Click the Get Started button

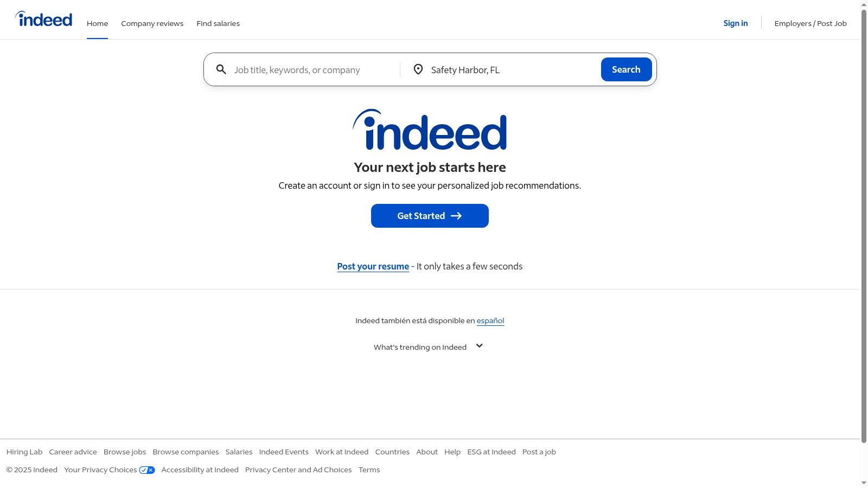[430, 216]
